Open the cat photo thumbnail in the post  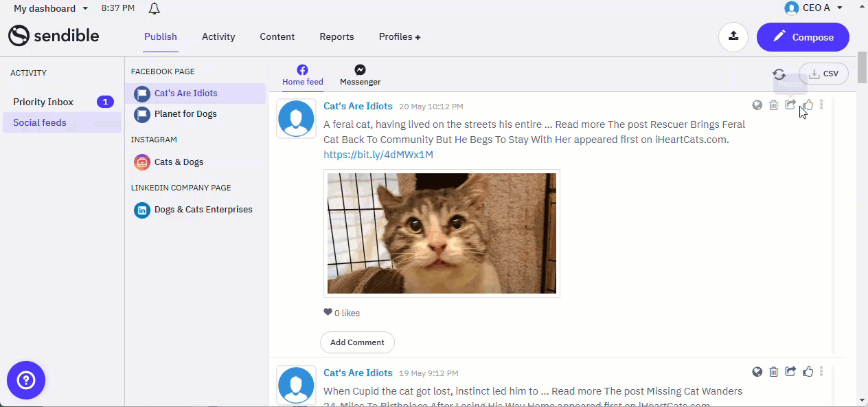coord(442,233)
